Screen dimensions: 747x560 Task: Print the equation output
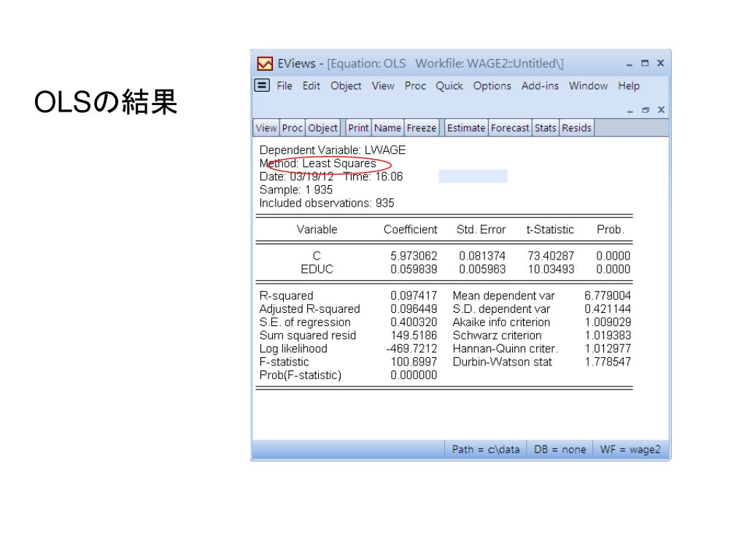[358, 128]
